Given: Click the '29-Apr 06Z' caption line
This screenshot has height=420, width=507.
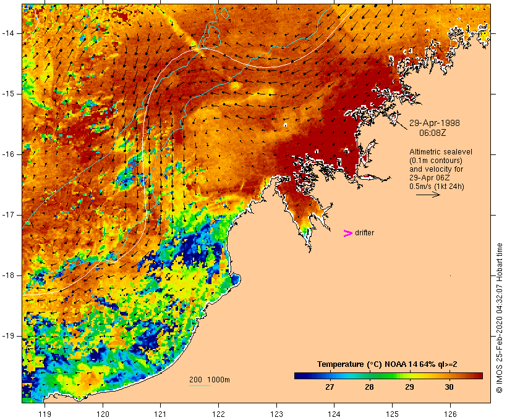Looking at the screenshot, I should click(429, 178).
